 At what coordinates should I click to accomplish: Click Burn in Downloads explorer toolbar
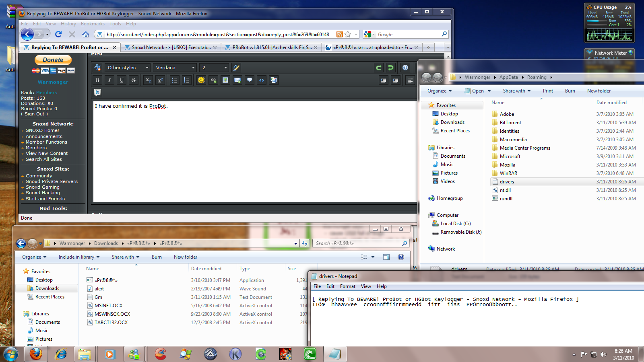(157, 257)
